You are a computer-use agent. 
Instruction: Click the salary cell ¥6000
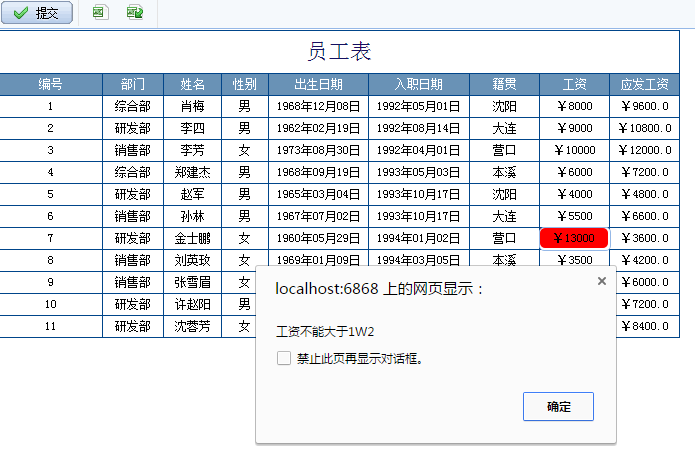pos(574,172)
